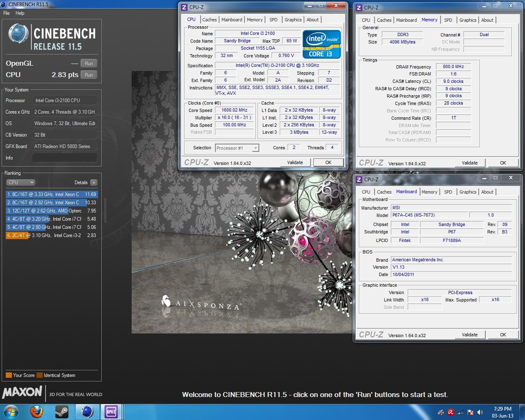
Task: Click the Cinebench sphere logo icon
Action: 18,34
